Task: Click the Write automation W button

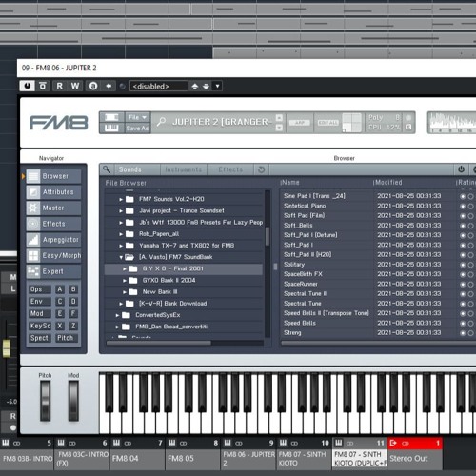Action: tap(75, 86)
